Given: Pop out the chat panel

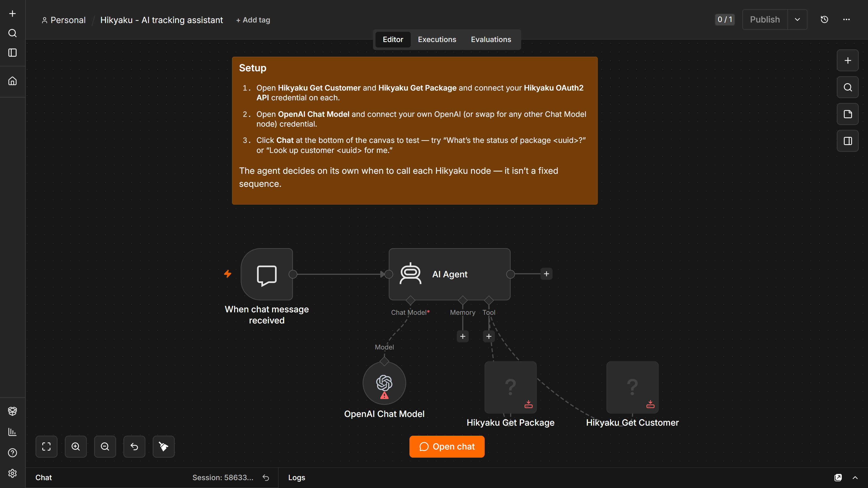Looking at the screenshot, I should [x=838, y=477].
